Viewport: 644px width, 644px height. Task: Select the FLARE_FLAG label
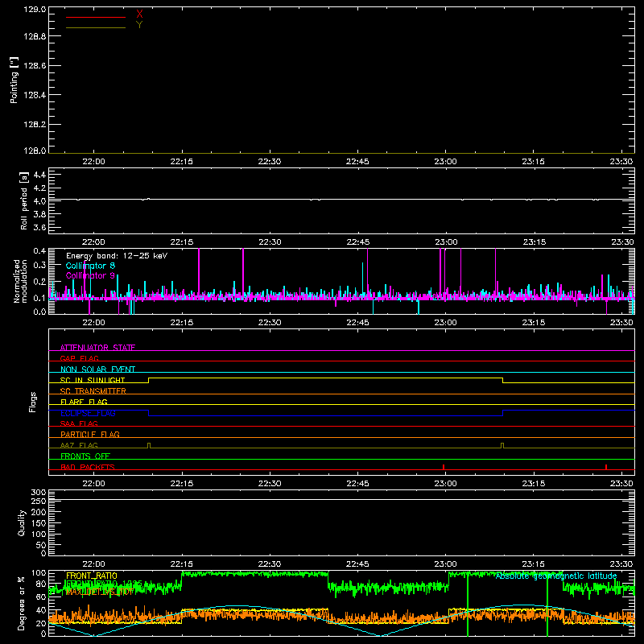click(84, 402)
